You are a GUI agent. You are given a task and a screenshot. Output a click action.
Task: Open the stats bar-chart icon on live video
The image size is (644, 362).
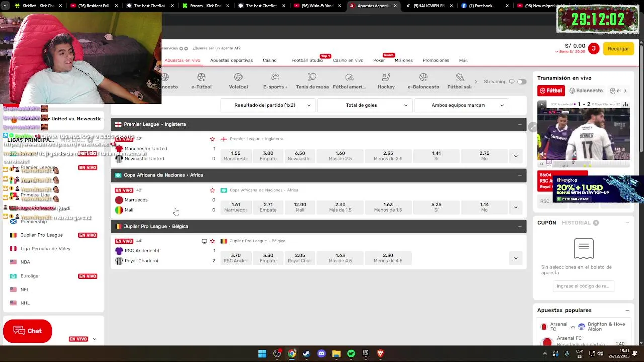[x=625, y=104]
